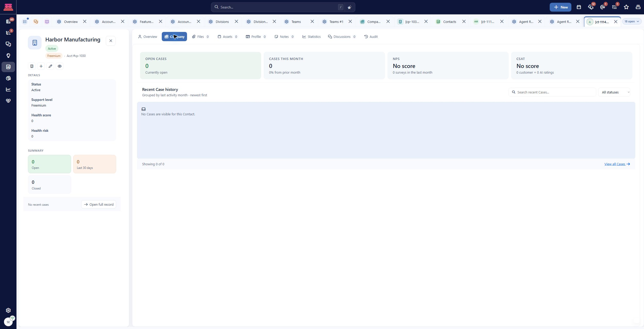
Task: Click the Open summary card
Action: click(x=49, y=164)
